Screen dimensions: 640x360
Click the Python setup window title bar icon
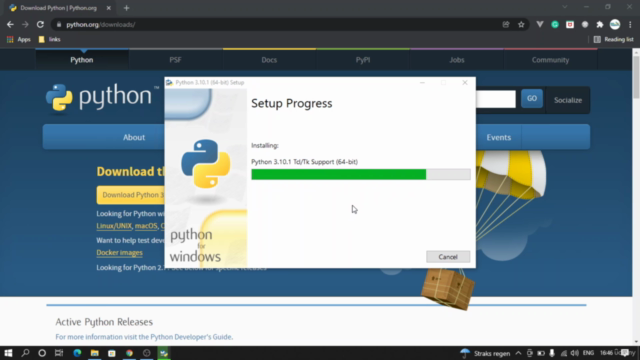169,82
